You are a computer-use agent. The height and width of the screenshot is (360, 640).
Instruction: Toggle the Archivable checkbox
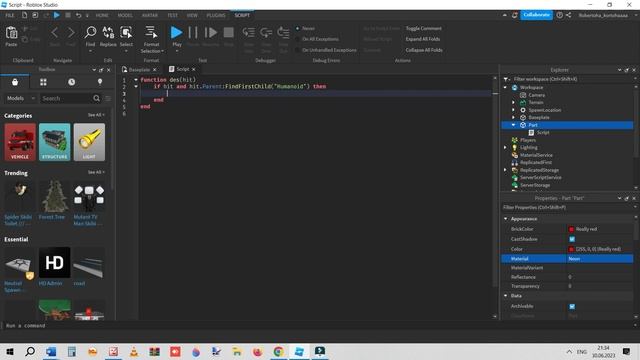572,307
